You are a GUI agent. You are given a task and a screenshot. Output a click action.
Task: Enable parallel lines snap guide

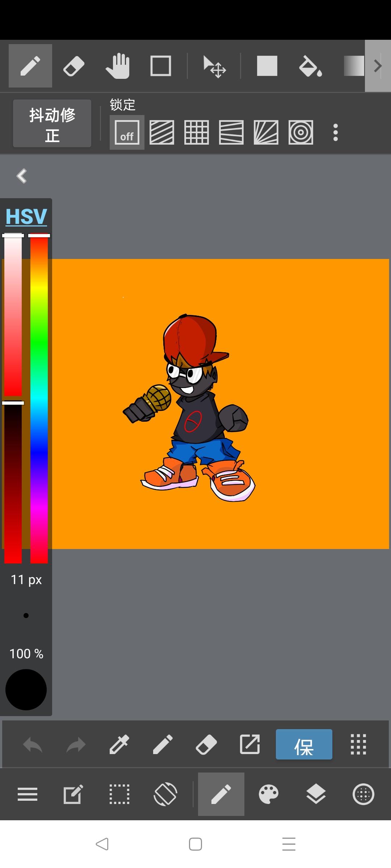(162, 132)
